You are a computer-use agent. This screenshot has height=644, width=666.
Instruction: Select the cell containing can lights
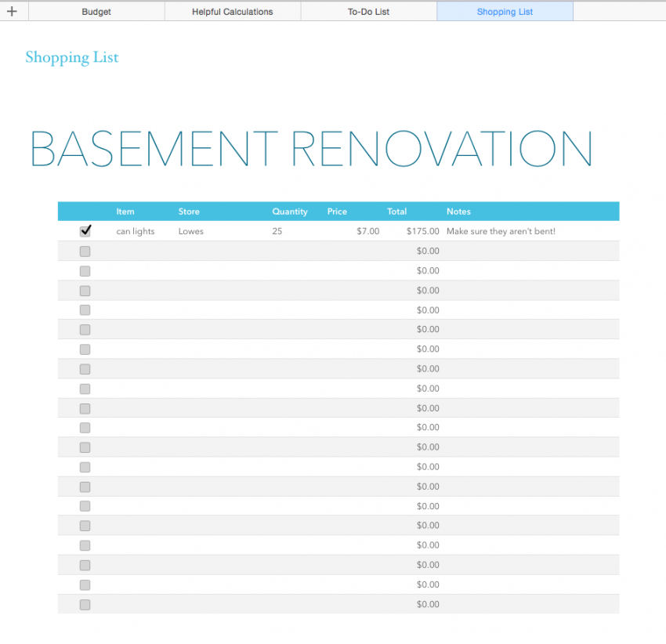coord(136,232)
